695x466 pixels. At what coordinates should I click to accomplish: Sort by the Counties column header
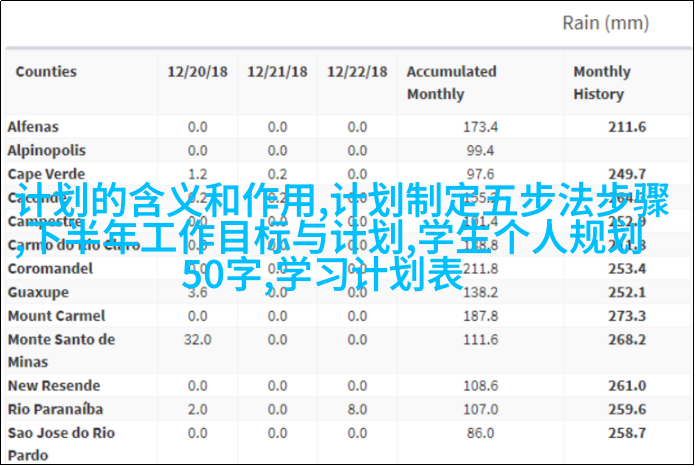point(46,72)
